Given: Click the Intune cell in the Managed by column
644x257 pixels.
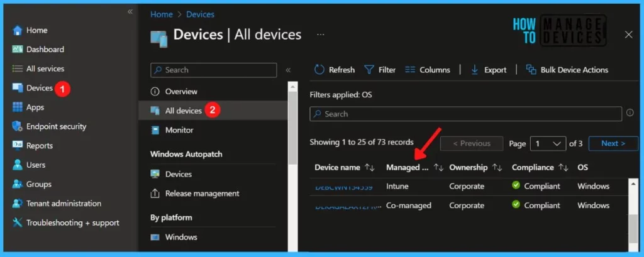Looking at the screenshot, I should [397, 186].
